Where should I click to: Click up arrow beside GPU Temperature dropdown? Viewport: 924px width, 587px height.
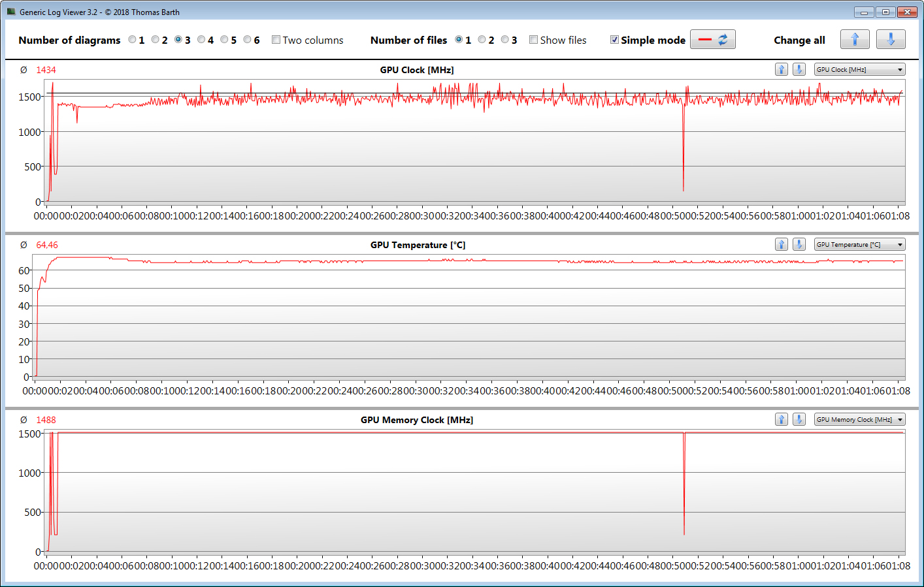781,244
